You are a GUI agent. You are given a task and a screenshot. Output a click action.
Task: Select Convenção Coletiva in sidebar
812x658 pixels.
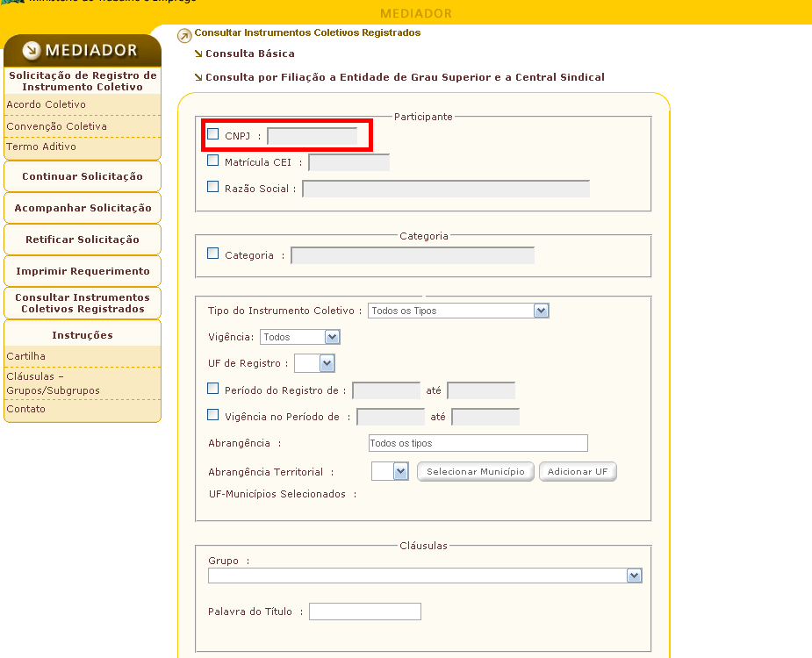57,126
